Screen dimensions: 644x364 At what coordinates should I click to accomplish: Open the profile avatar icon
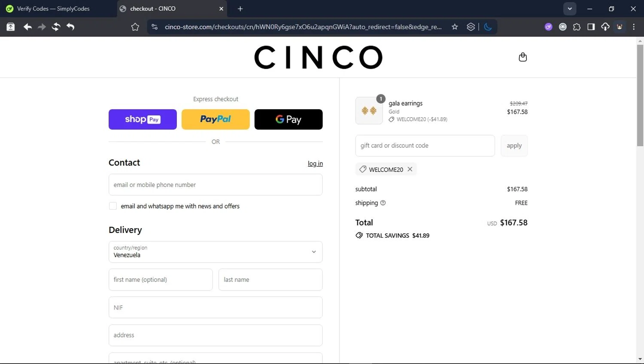620,27
